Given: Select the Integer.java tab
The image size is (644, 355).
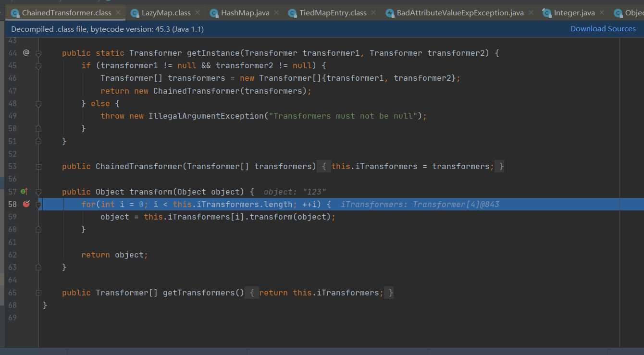Looking at the screenshot, I should (573, 13).
